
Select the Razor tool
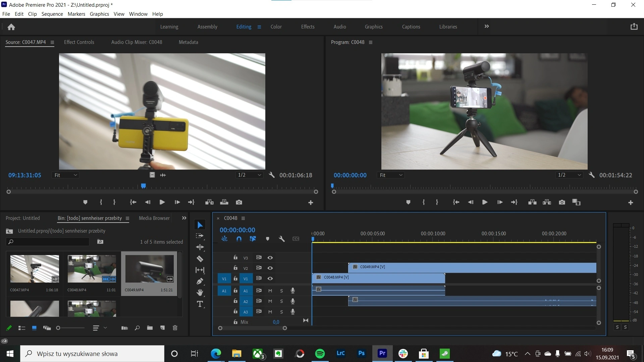coord(200,259)
